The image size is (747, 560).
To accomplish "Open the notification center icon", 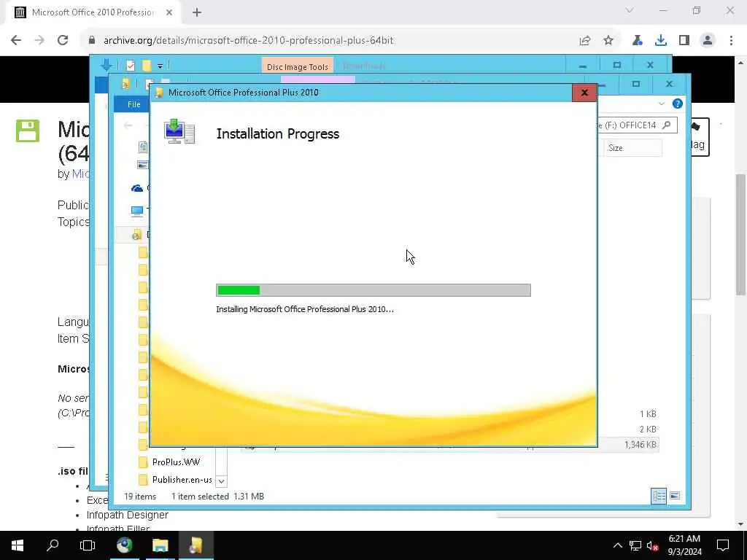I will [x=723, y=545].
